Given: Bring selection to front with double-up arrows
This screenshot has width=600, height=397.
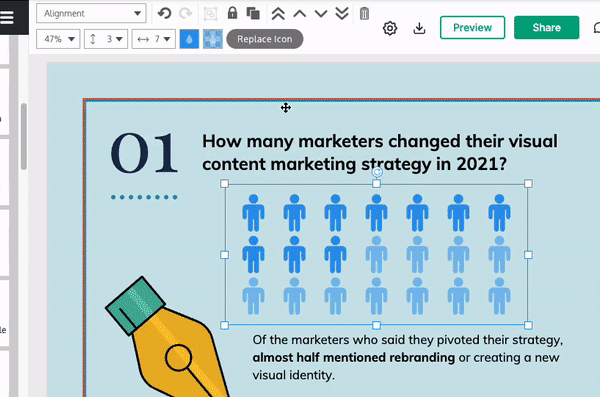Looking at the screenshot, I should (278, 14).
